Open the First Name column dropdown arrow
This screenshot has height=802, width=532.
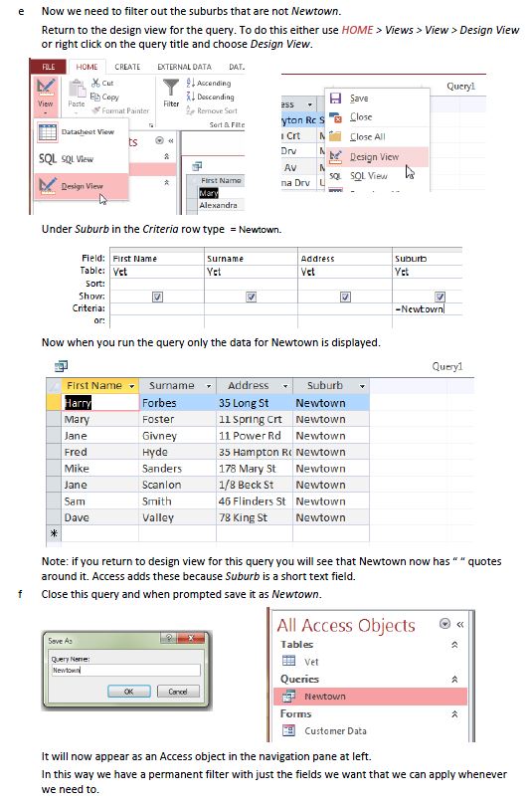[x=132, y=386]
